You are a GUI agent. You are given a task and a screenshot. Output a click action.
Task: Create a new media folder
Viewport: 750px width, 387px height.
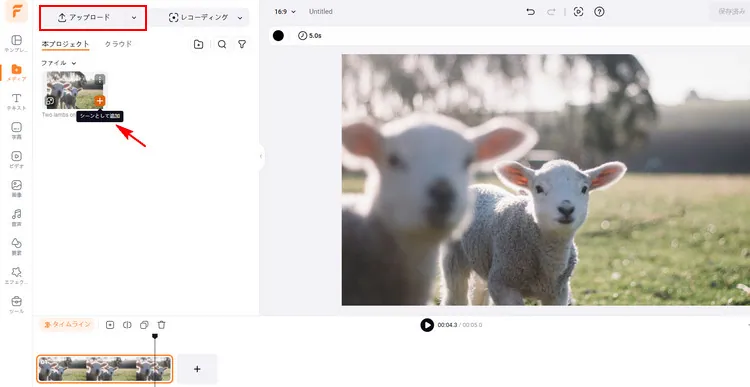click(x=199, y=44)
